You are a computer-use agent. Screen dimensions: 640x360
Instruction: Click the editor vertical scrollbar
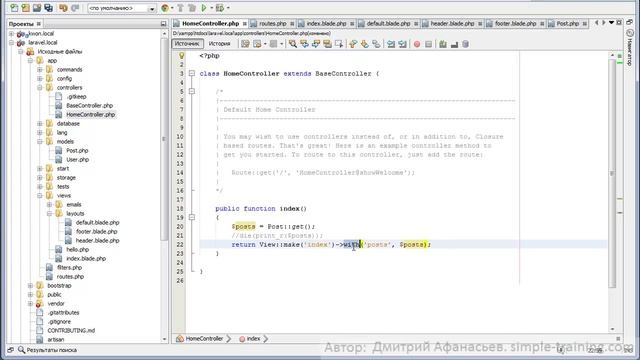click(x=612, y=173)
